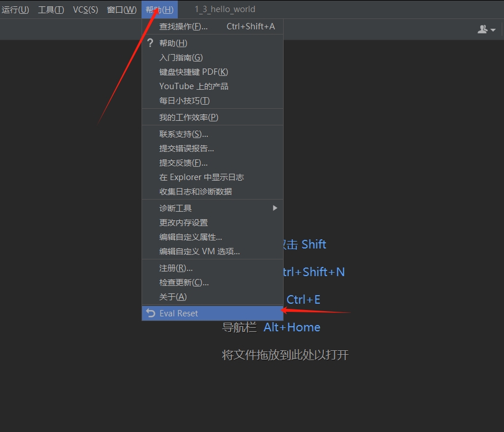504x432 pixels.
Task: Select 查找操作(F)... menu entry
Action: coord(184,26)
